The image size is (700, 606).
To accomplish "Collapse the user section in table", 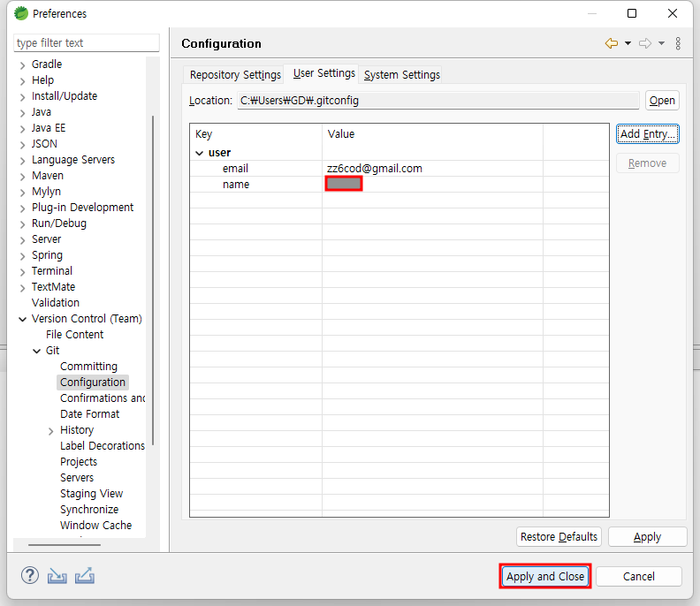I will (x=200, y=153).
